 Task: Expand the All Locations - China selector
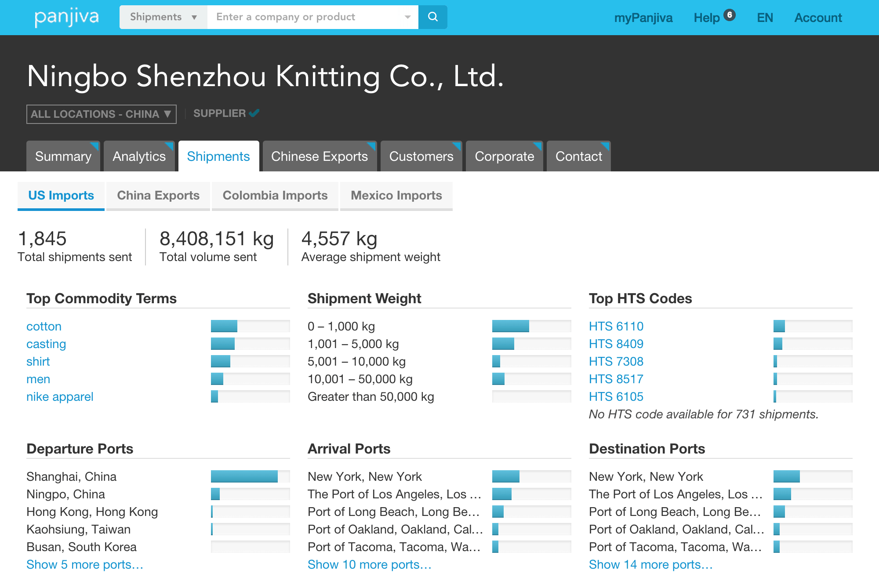[x=102, y=114]
